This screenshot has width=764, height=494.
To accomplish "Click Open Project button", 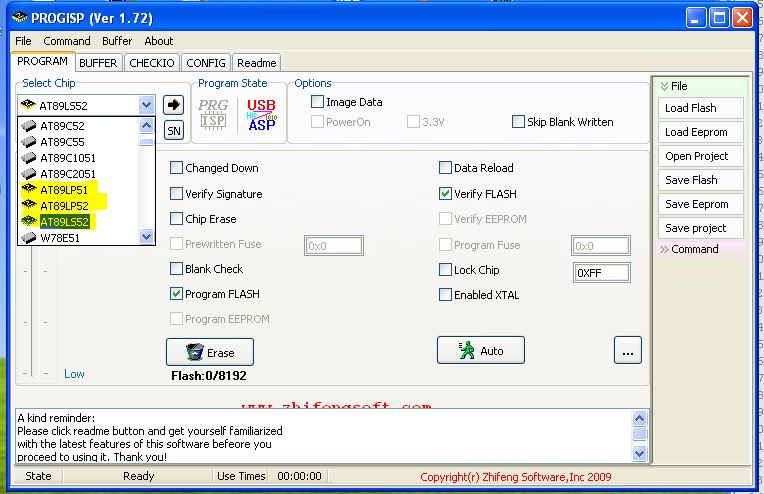I will click(701, 156).
